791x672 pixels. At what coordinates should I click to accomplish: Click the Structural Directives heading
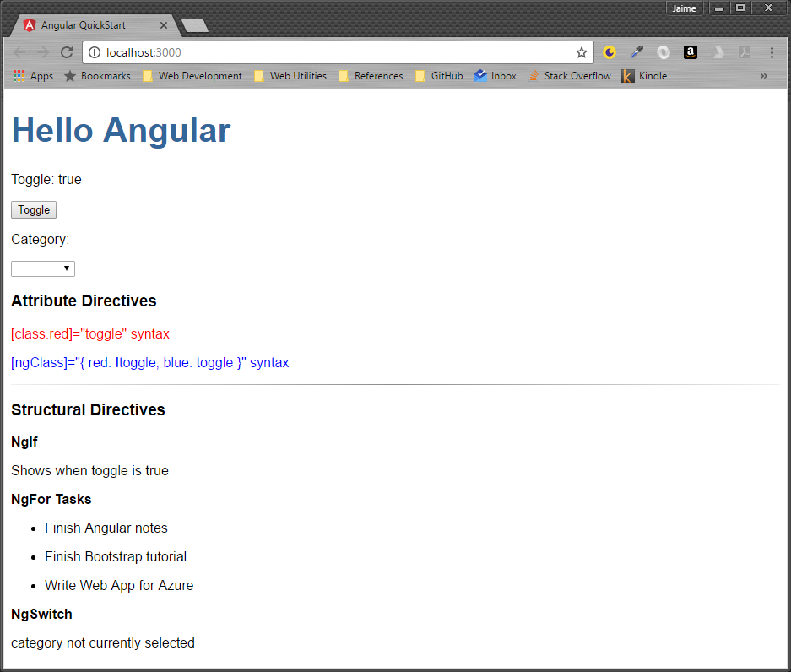click(89, 410)
